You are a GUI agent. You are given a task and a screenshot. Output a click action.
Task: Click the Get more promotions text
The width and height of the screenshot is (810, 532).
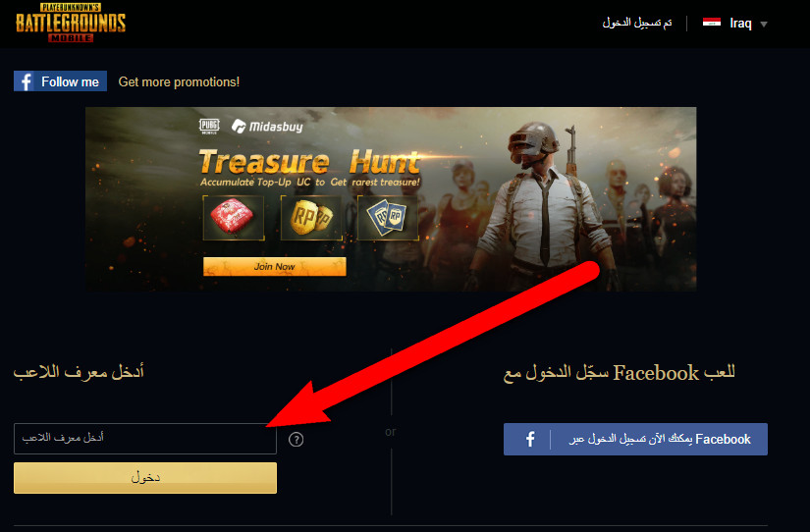179,81
